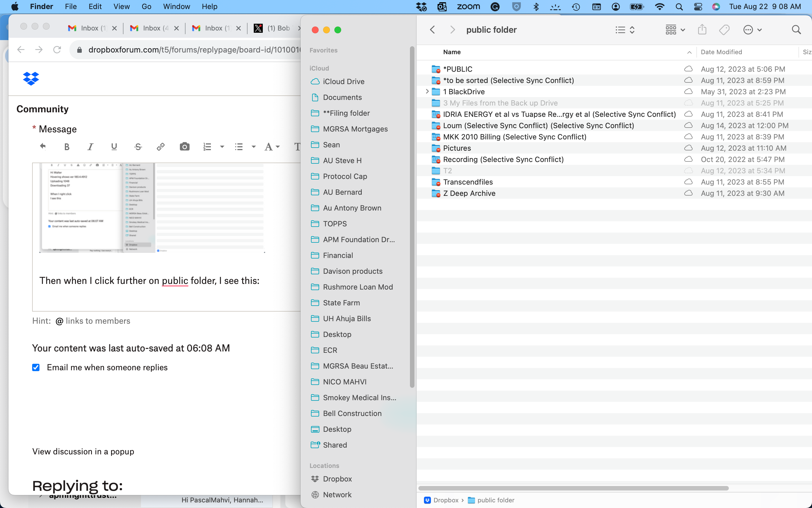The width and height of the screenshot is (812, 508).
Task: Click the browser back arrow
Action: [21, 50]
